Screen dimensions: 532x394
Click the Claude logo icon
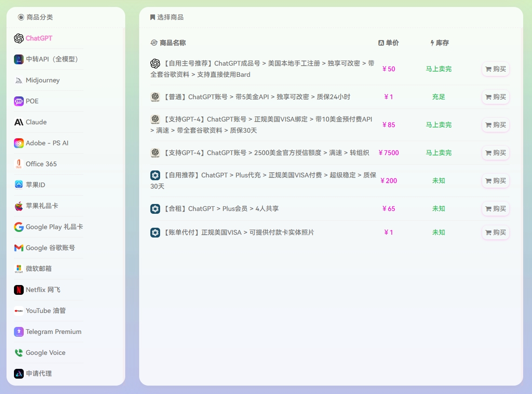[19, 122]
